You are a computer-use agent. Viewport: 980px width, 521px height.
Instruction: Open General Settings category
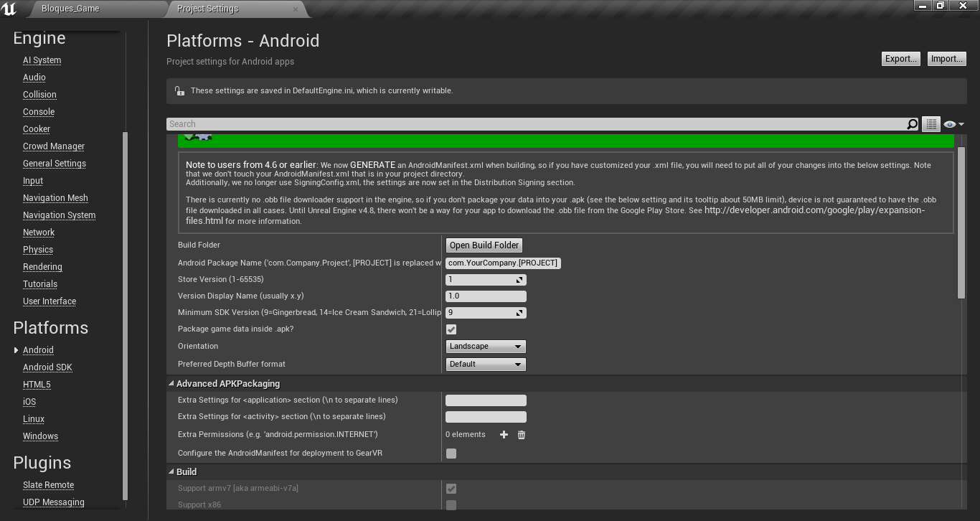pyautogui.click(x=55, y=164)
